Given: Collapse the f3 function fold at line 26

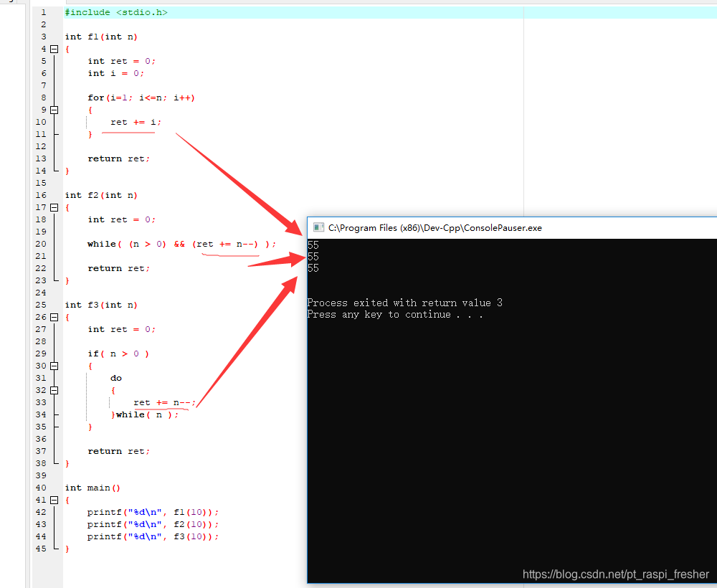Looking at the screenshot, I should (54, 318).
